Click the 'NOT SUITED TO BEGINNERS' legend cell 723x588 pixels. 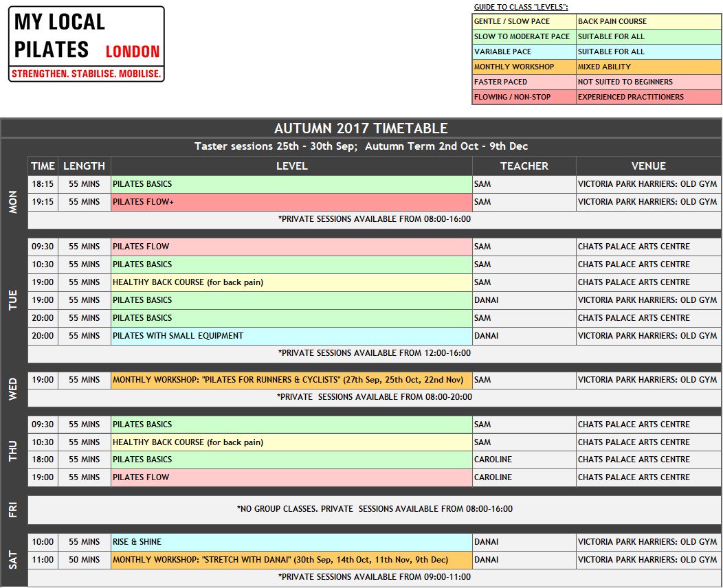click(x=649, y=82)
